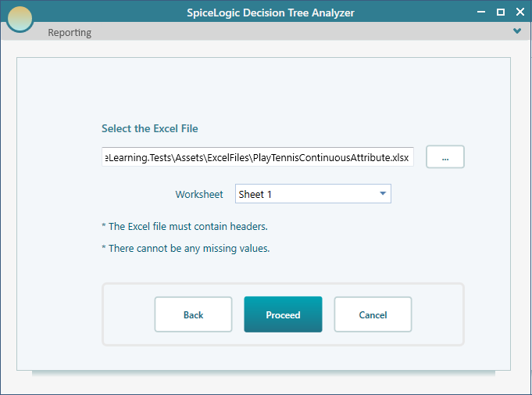
Task: Click the Excel file path field
Action: pyautogui.click(x=258, y=157)
